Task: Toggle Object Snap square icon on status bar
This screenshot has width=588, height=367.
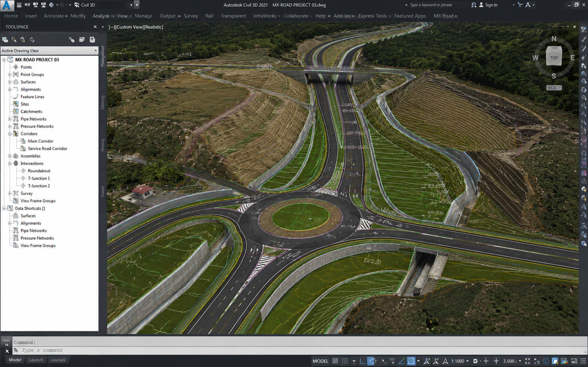Action: tap(411, 361)
